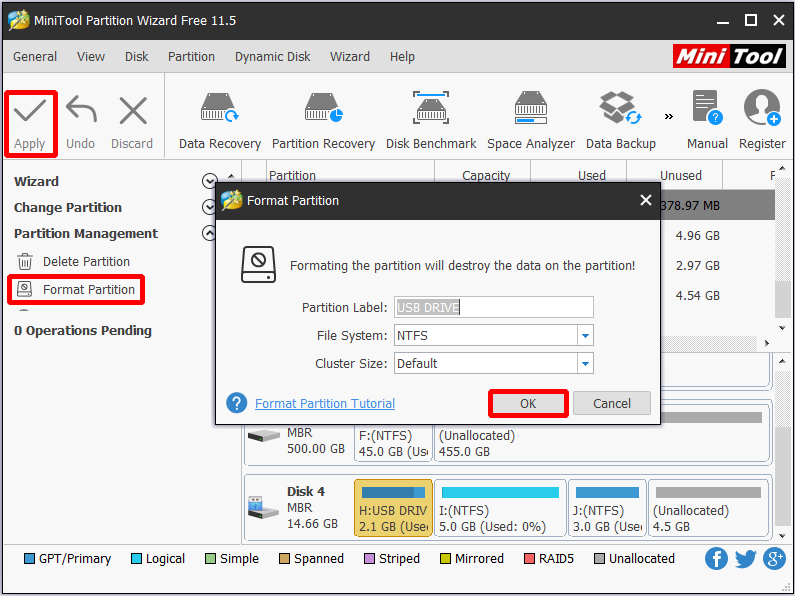This screenshot has height=596, width=795.
Task: Close the Format Partition dialog
Action: click(645, 200)
